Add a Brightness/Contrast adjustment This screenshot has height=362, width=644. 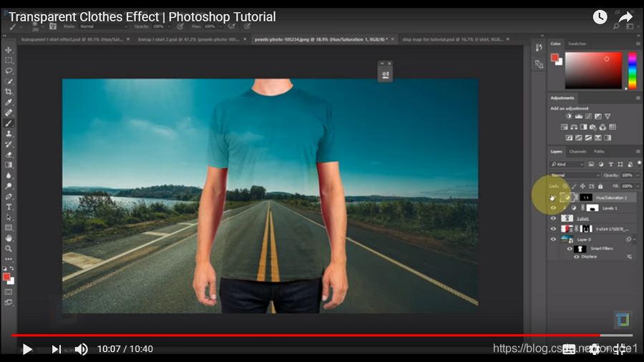tap(569, 117)
